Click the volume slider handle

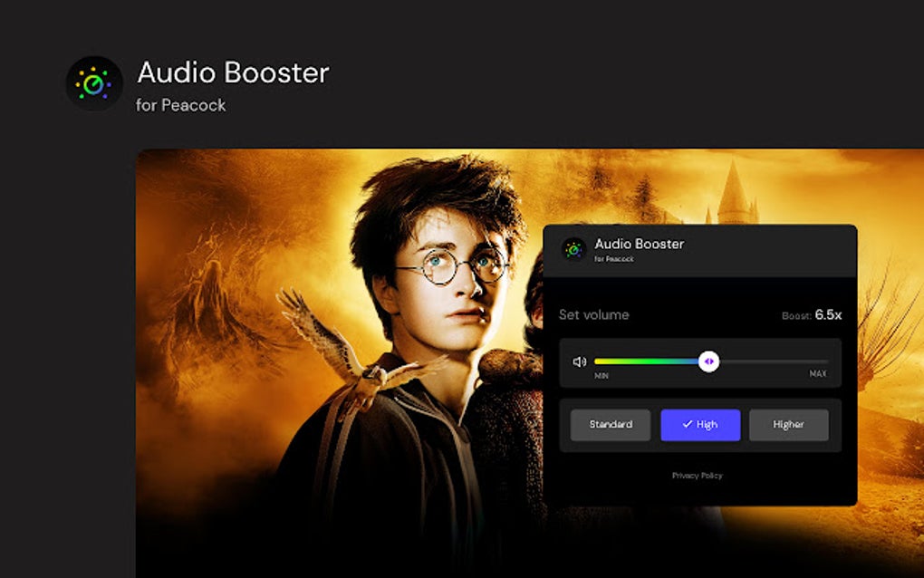708,361
